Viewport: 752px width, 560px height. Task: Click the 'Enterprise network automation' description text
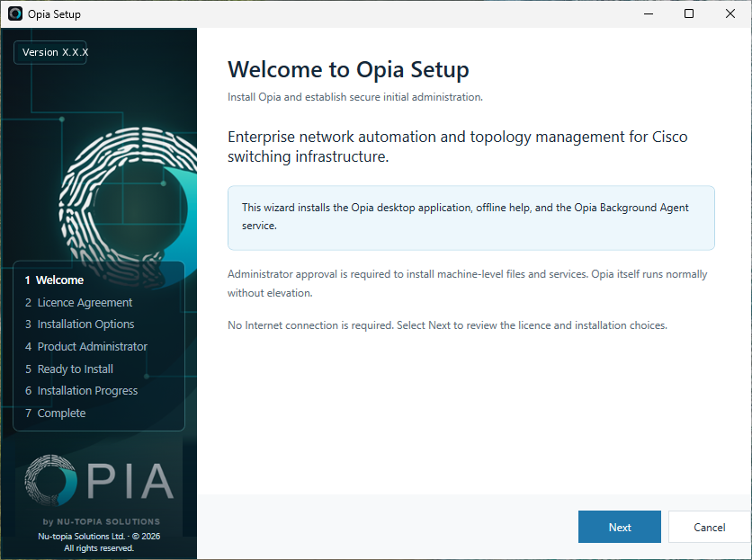457,147
